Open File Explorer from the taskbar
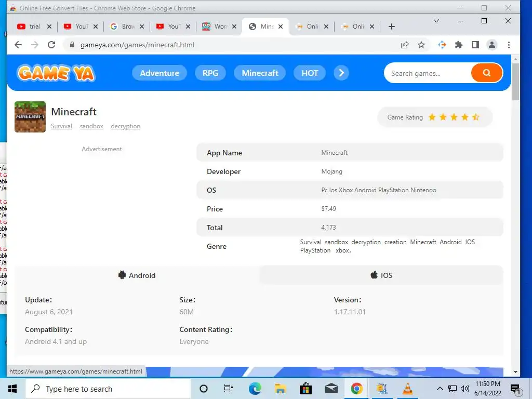The width and height of the screenshot is (532, 399). point(280,389)
